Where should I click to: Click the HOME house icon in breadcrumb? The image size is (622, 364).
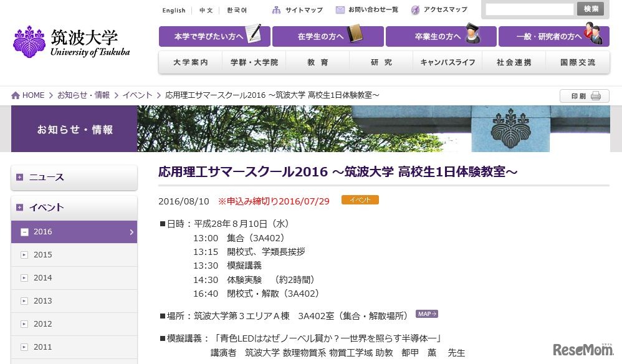tap(16, 95)
